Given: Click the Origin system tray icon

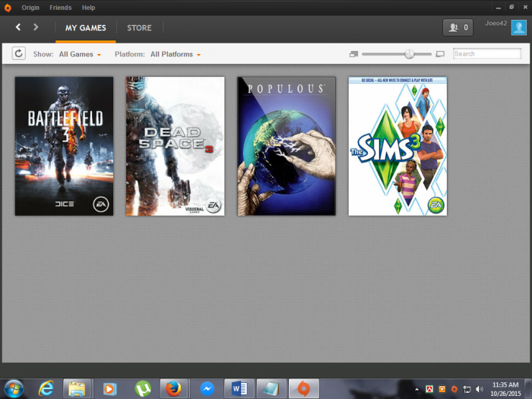Looking at the screenshot, I should pyautogui.click(x=454, y=389).
